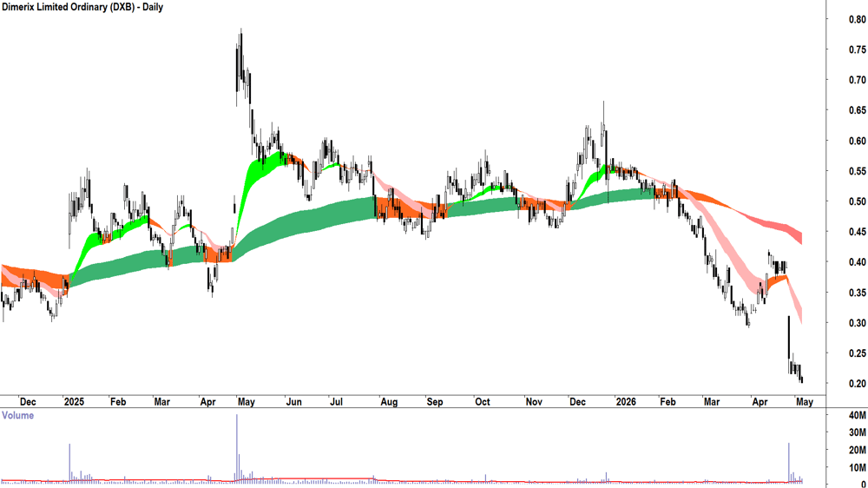Click the Mar label after 2025
This screenshot has width=868, height=488.
(161, 401)
